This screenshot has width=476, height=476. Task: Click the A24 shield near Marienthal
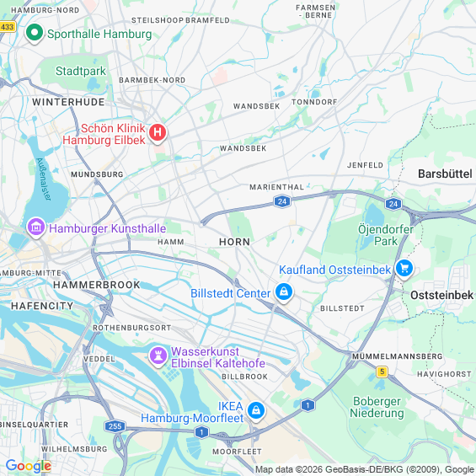point(282,201)
